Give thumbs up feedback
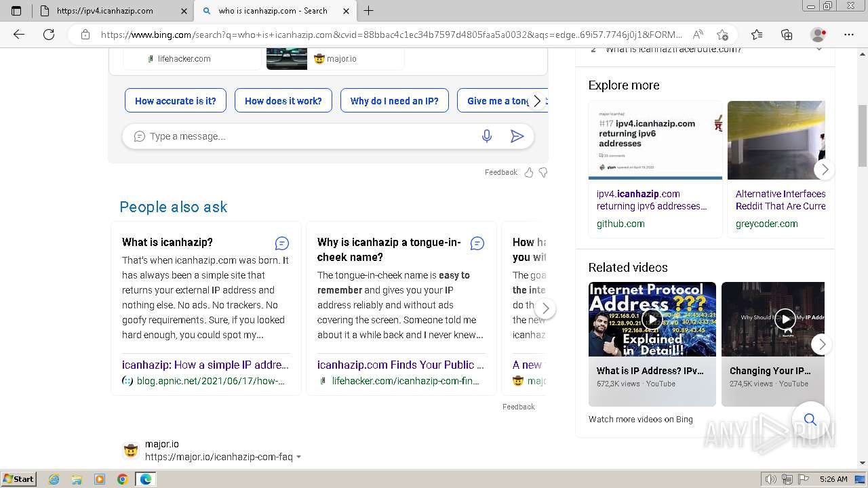 (529, 172)
